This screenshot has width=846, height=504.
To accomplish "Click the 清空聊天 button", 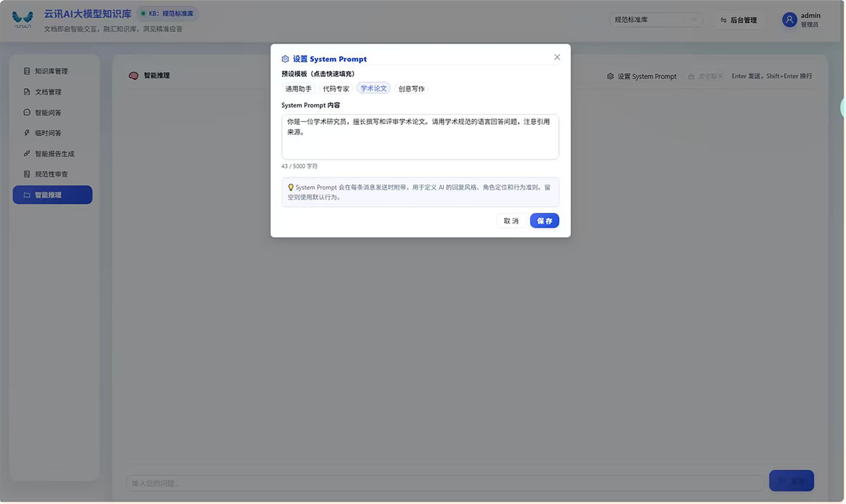I will click(705, 76).
